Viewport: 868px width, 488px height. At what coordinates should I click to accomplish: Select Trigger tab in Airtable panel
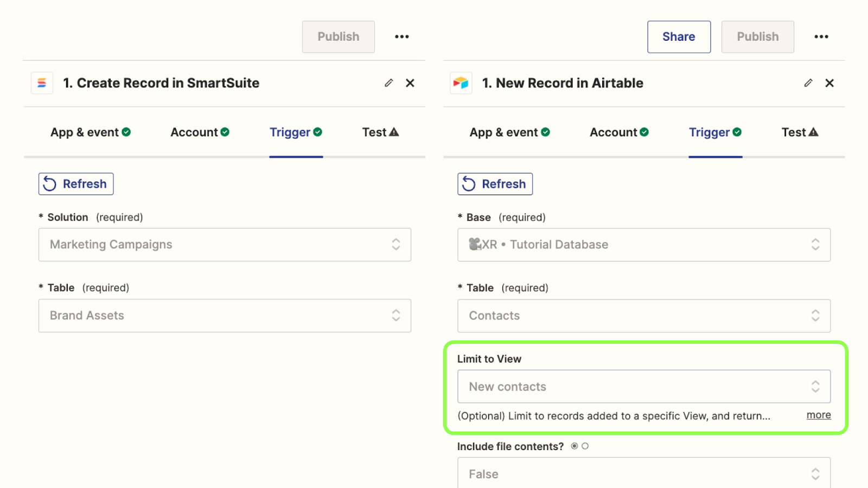coord(716,132)
